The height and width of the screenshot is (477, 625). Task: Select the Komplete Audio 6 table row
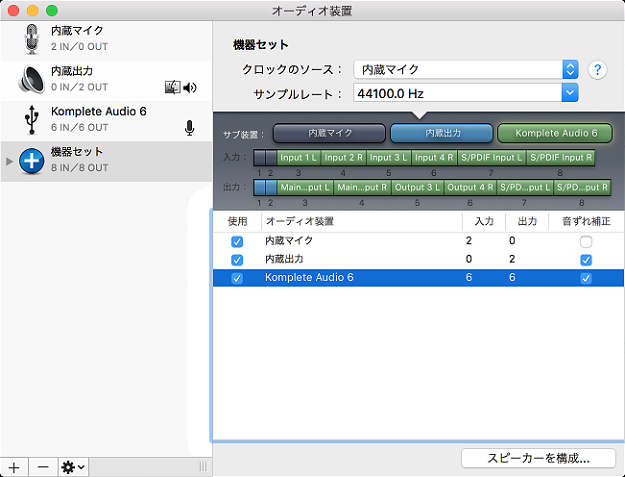419,278
